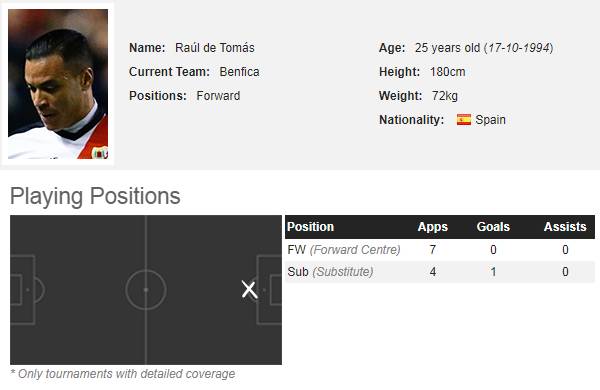Click the FW apps value 7

432,250
